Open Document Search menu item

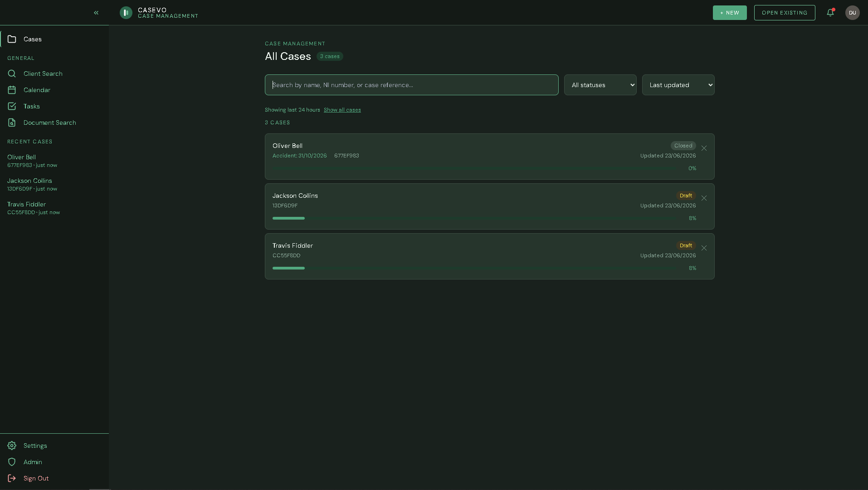54,122
